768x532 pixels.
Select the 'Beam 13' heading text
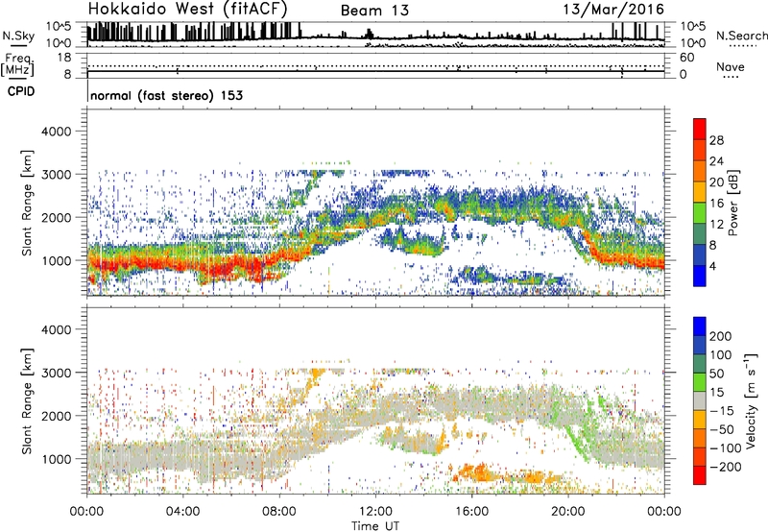click(x=374, y=11)
